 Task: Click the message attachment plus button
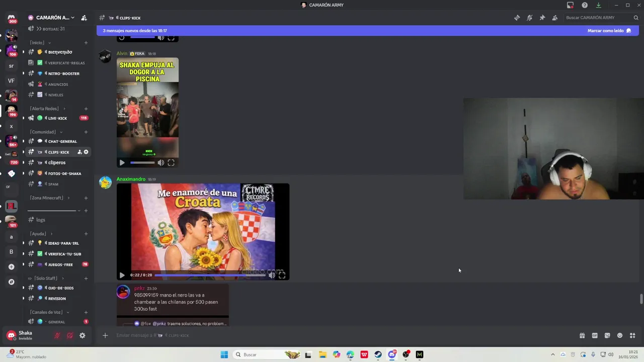coord(105,335)
